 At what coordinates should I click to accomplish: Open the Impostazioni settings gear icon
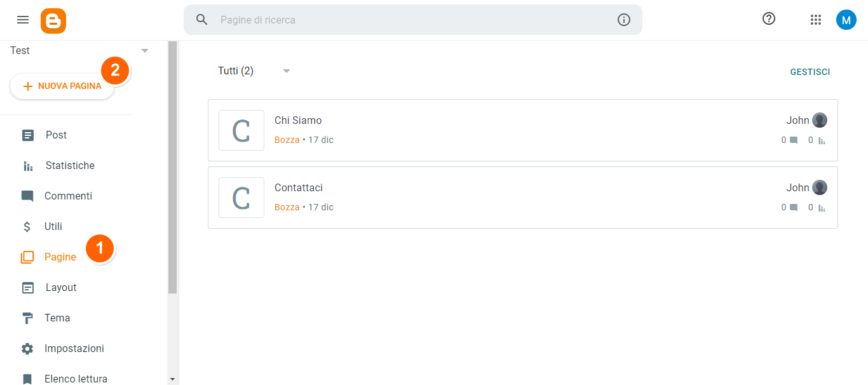coord(28,348)
